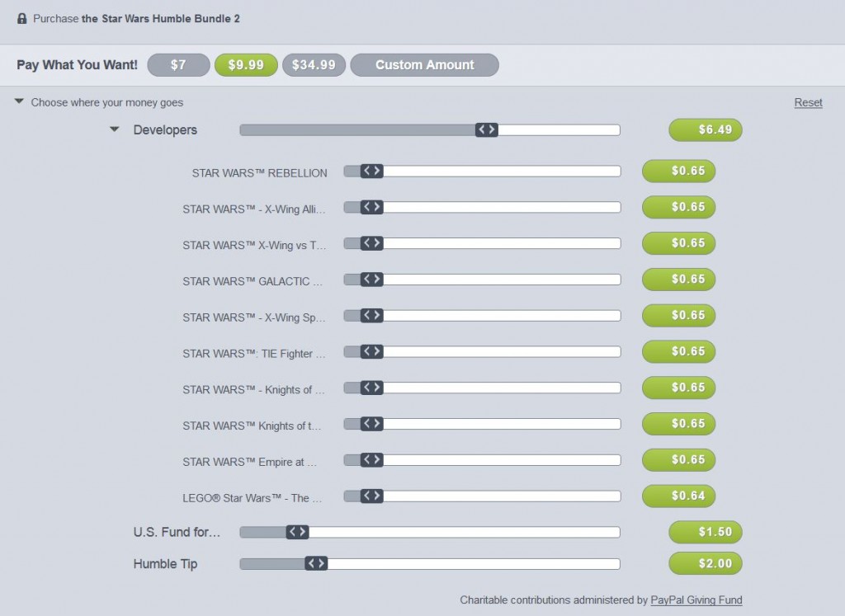Click the 'STAR WARS™ - Knights of' $0.65 amount
The height and width of the screenshot is (616, 845).
click(678, 388)
